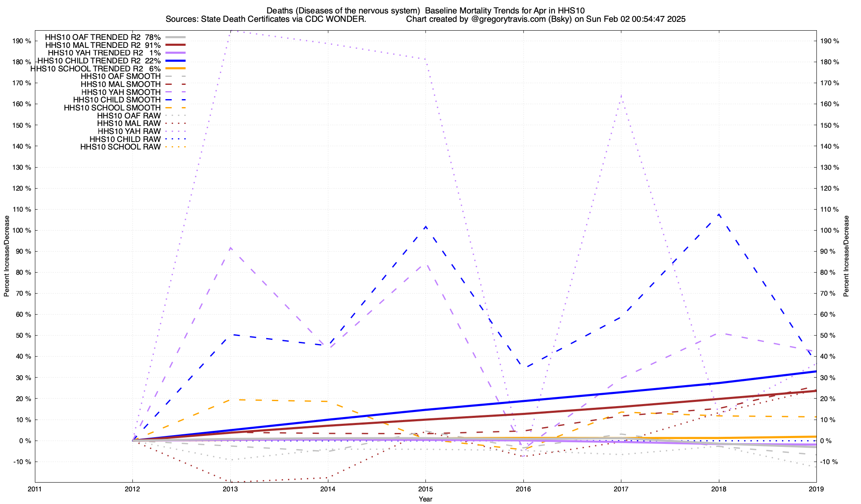861x504 pixels.
Task: Click the purple dotted YAH RAW peak at 2017
Action: (621, 96)
